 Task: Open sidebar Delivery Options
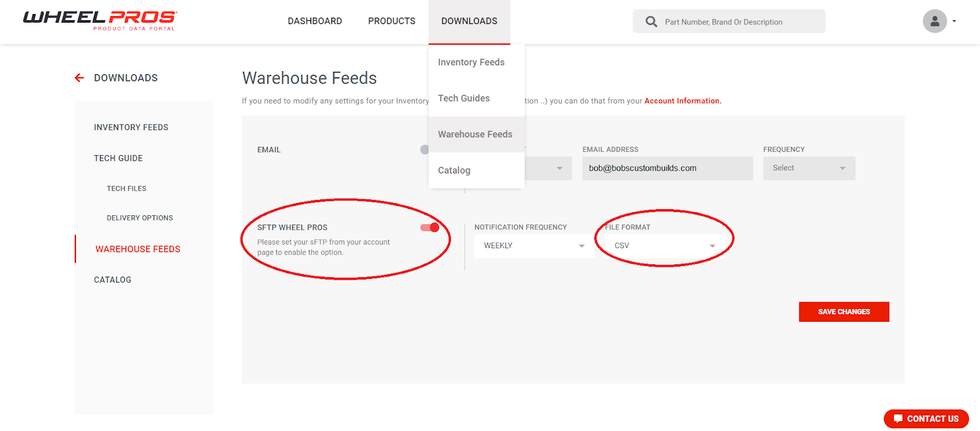coord(140,218)
